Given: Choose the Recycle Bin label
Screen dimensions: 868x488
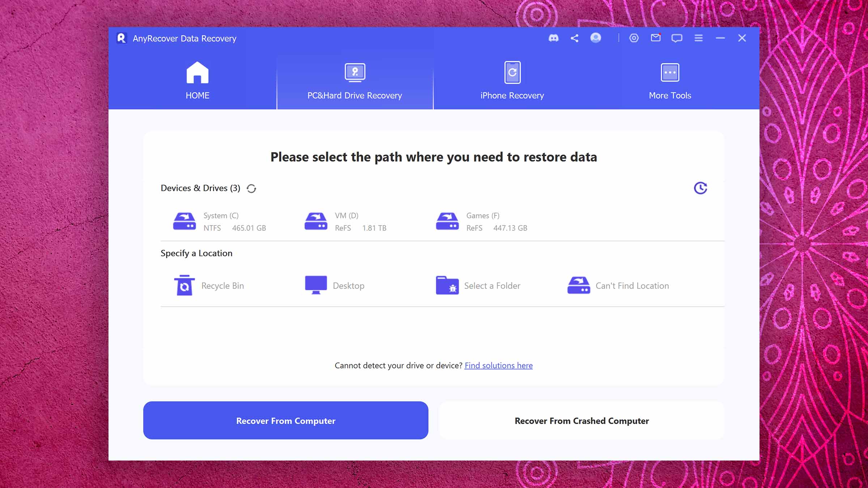Looking at the screenshot, I should coord(223,286).
